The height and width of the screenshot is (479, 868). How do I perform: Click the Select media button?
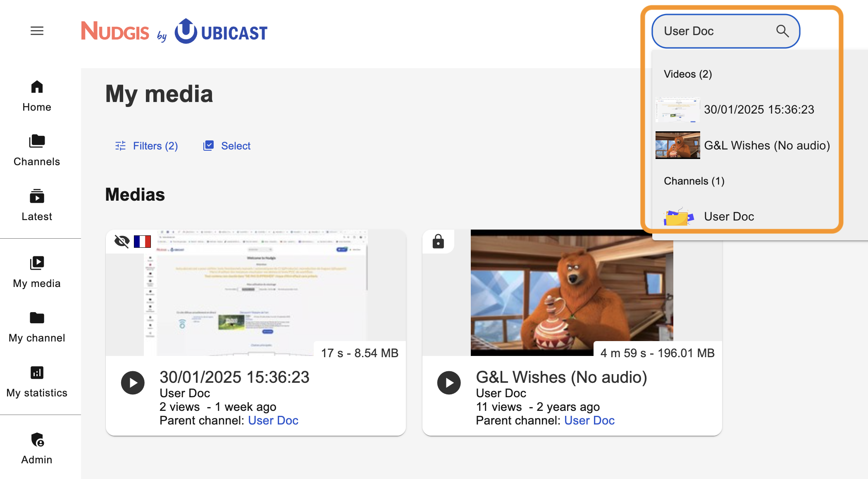click(x=227, y=146)
